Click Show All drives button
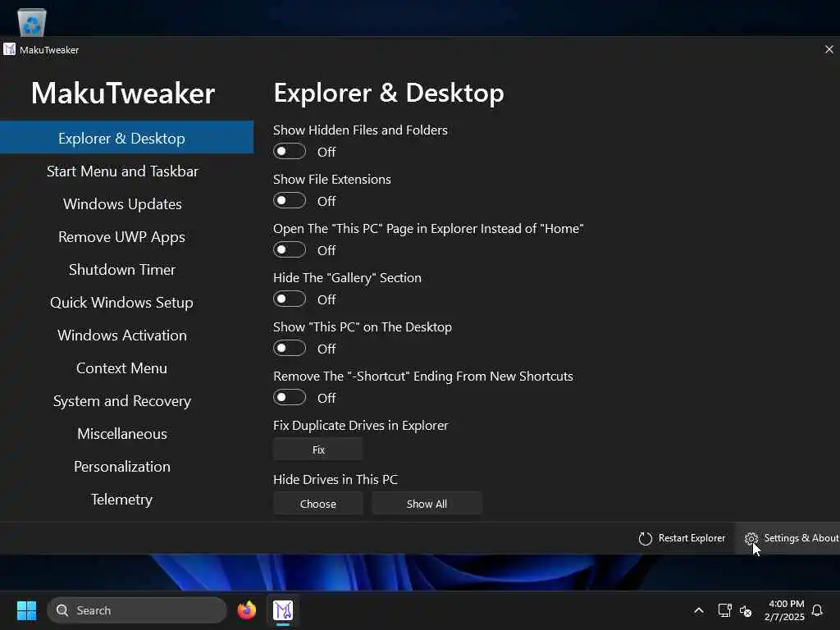 coord(427,504)
